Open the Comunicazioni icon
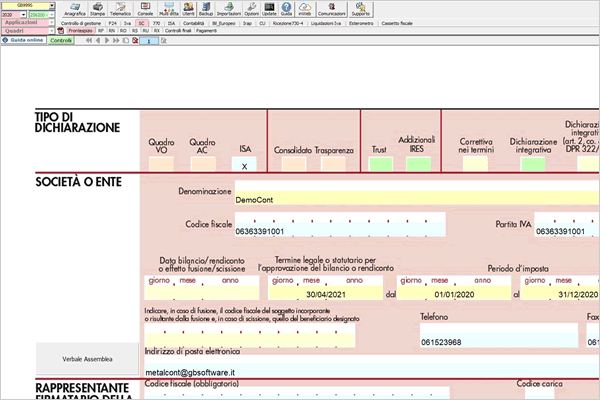 [332, 9]
